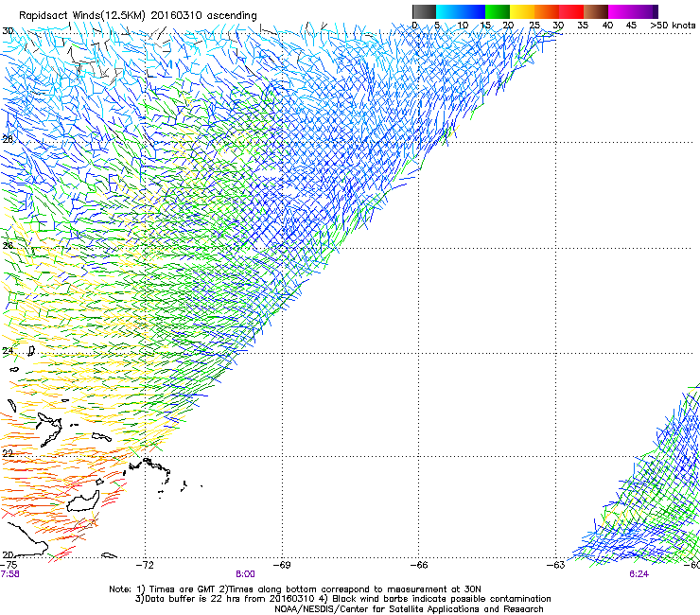This screenshot has height=615, width=700.
Task: Click the latitude label '28'
Action: tap(8, 139)
